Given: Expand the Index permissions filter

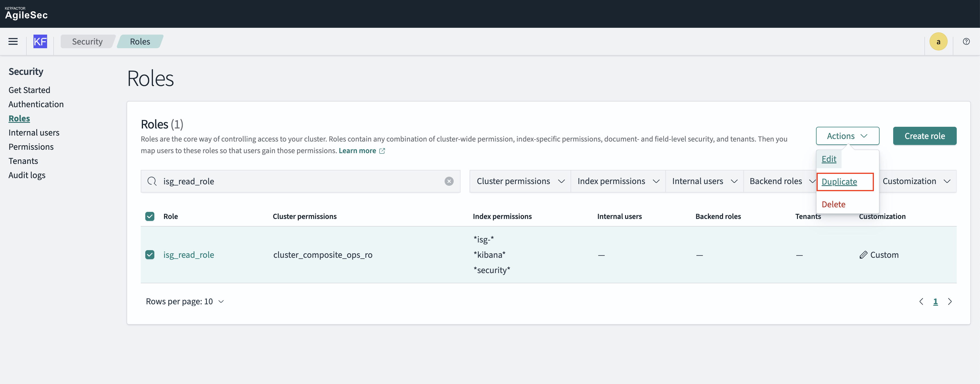Looking at the screenshot, I should pos(618,181).
